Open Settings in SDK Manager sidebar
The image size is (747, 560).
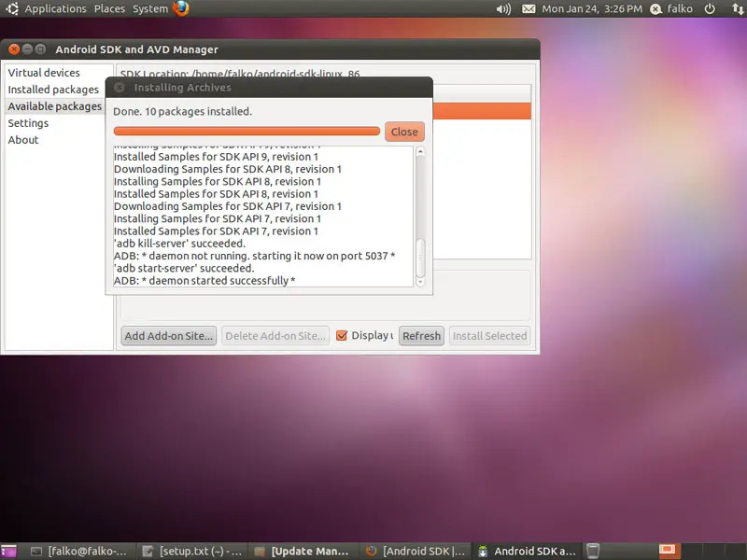click(28, 123)
